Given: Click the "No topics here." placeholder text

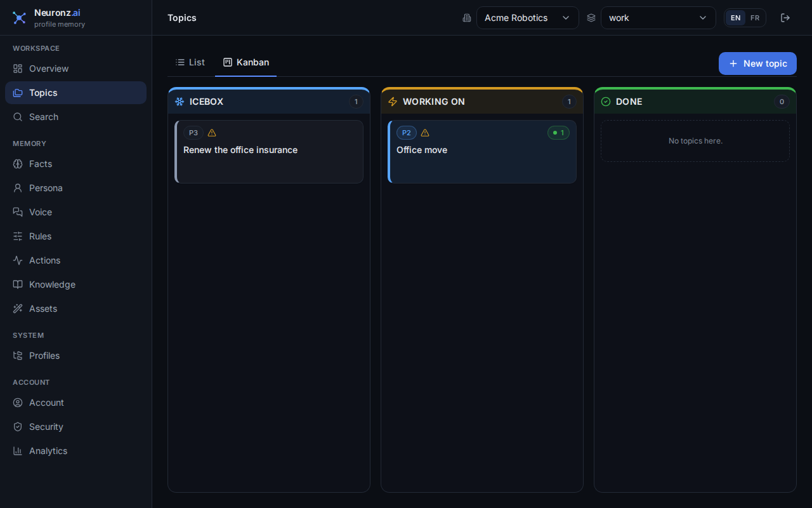Looking at the screenshot, I should 695,141.
